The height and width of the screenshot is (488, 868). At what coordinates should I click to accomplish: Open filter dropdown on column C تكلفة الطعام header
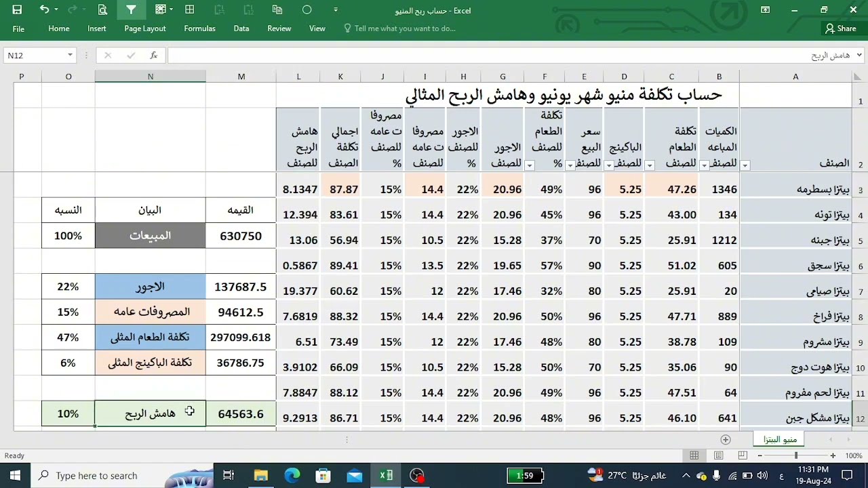(649, 165)
